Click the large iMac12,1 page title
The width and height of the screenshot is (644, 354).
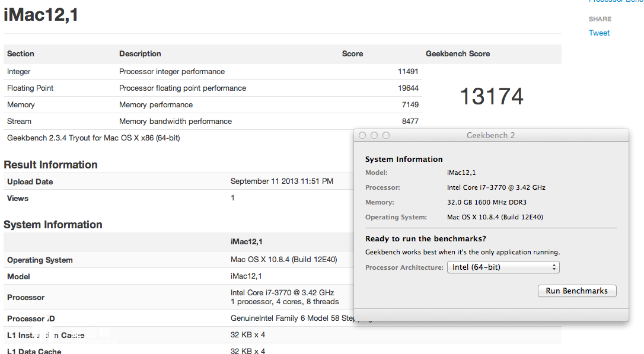(42, 15)
